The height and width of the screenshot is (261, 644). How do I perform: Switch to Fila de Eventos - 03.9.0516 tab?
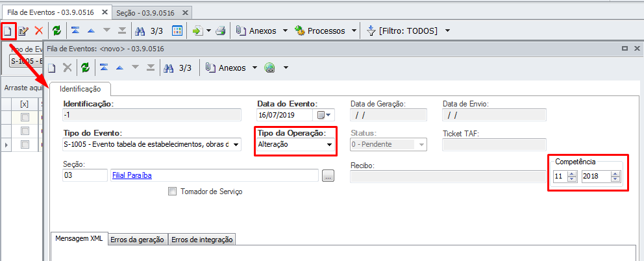tap(50, 13)
